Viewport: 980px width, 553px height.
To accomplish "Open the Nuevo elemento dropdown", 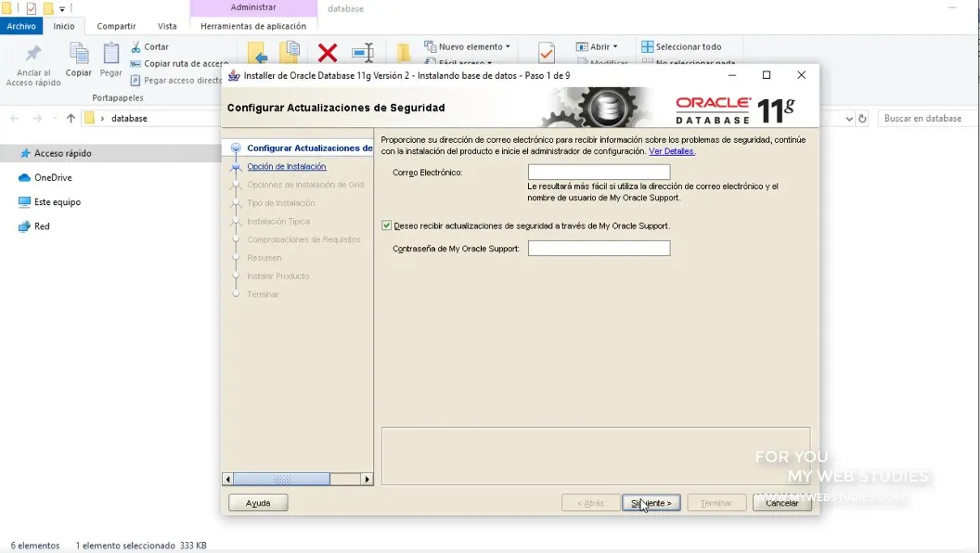I will coord(467,47).
